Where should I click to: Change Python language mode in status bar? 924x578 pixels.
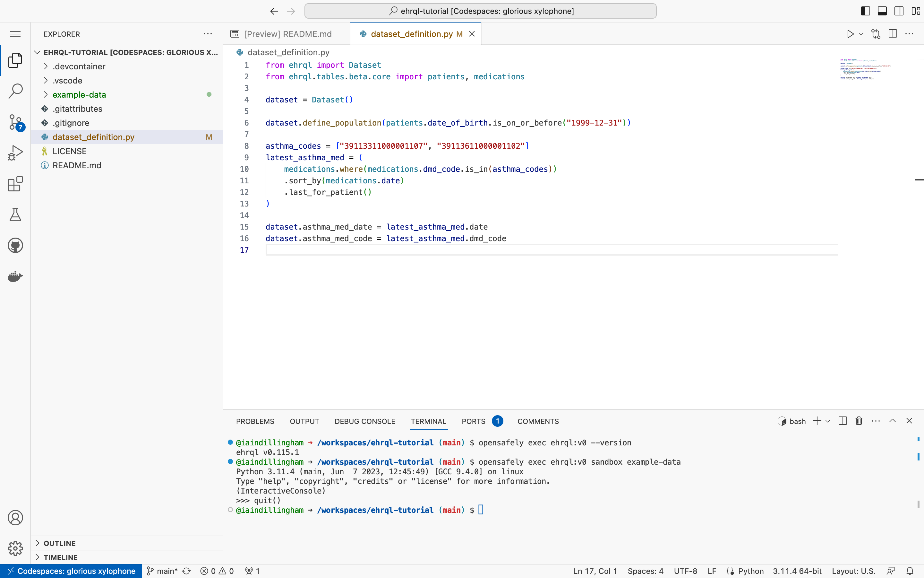(751, 571)
